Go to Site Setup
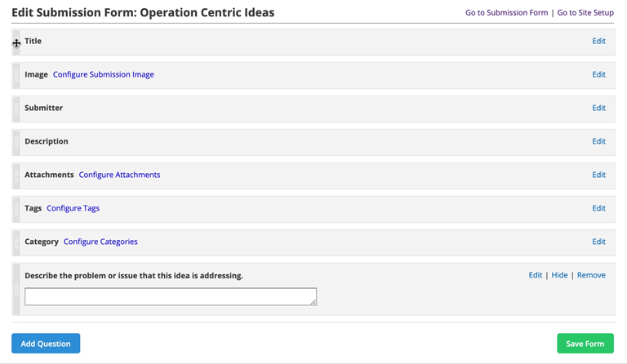The image size is (627, 364). point(585,12)
